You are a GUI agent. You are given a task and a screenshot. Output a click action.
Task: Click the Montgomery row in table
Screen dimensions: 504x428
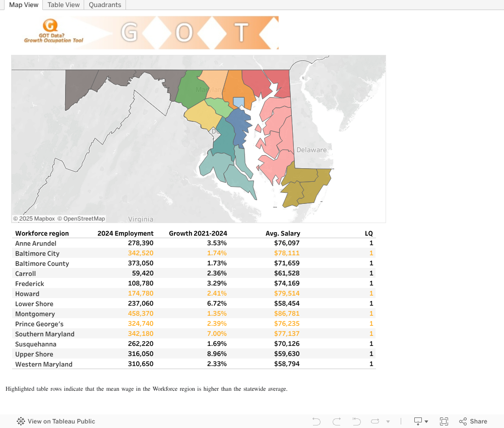click(34, 314)
